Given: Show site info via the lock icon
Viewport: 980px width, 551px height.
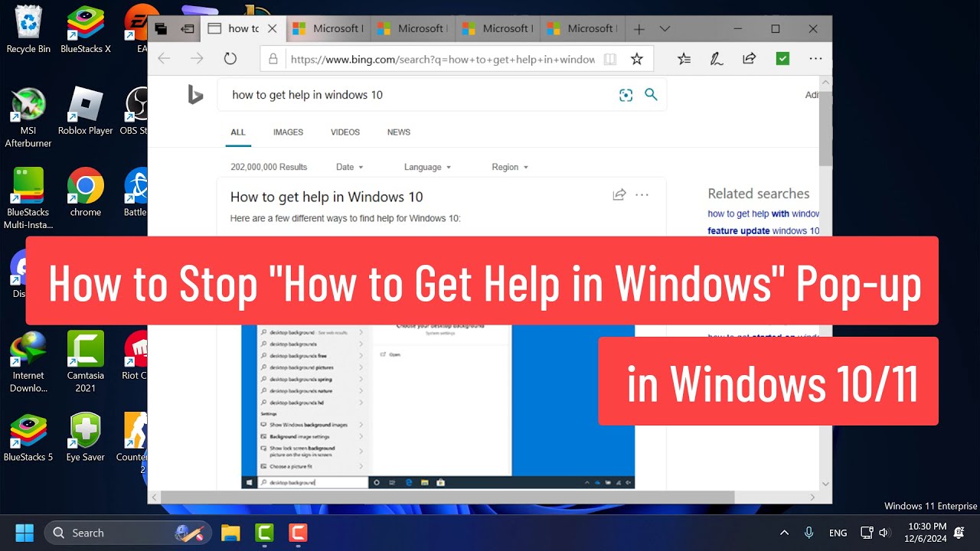Looking at the screenshot, I should (273, 59).
